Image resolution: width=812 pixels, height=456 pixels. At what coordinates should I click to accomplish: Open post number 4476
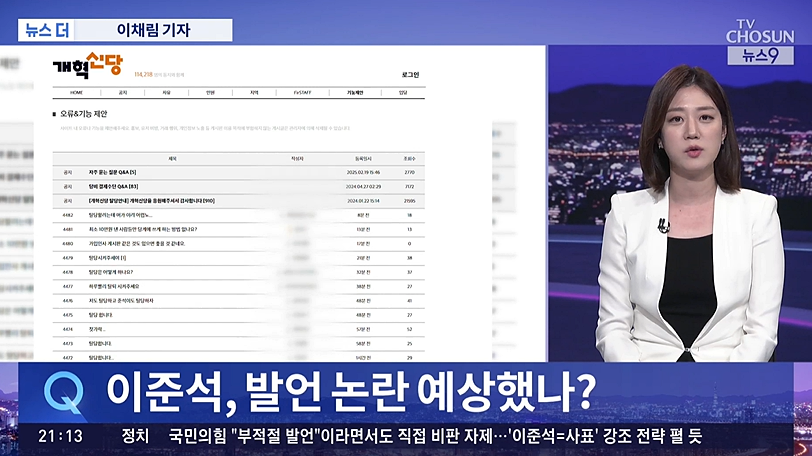[121, 301]
